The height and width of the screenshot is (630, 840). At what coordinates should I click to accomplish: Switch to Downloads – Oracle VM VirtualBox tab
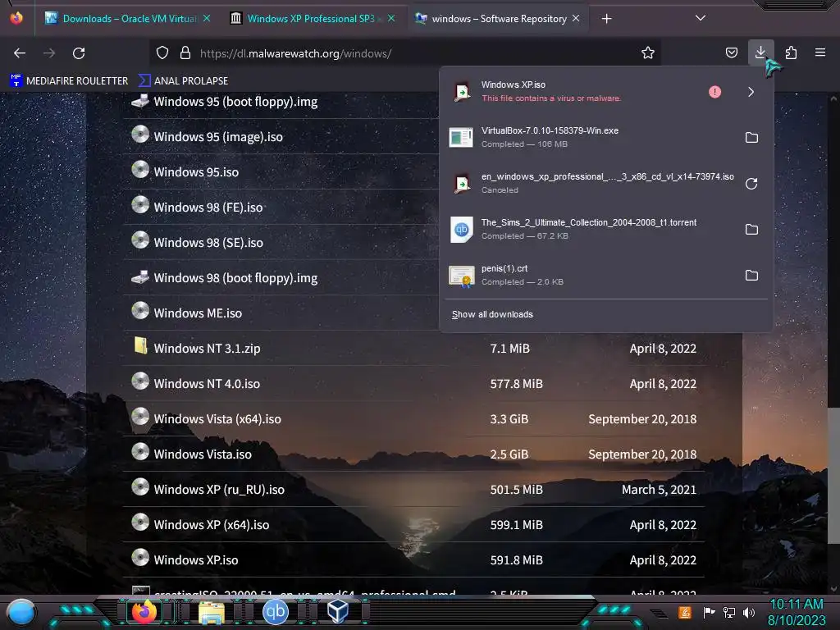130,19
